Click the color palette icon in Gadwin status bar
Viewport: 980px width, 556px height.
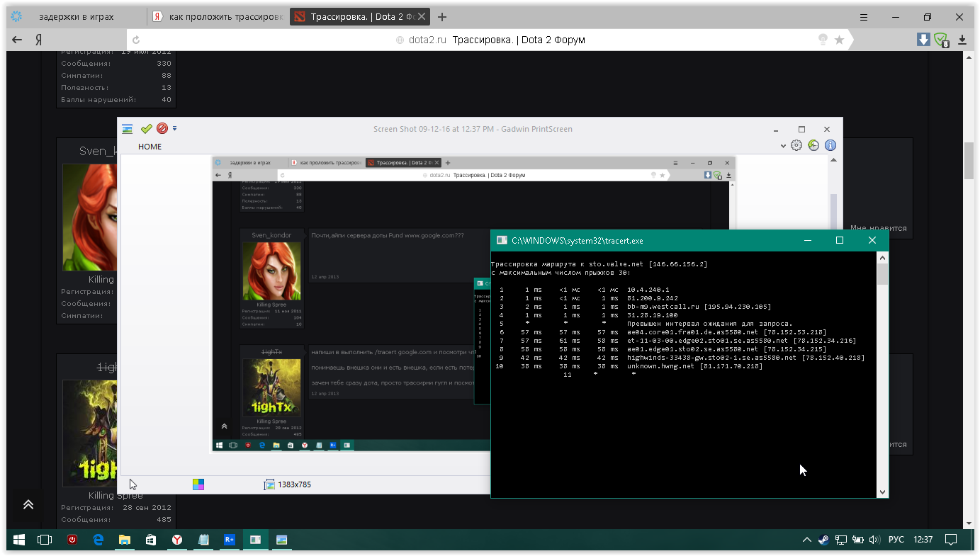(x=198, y=484)
